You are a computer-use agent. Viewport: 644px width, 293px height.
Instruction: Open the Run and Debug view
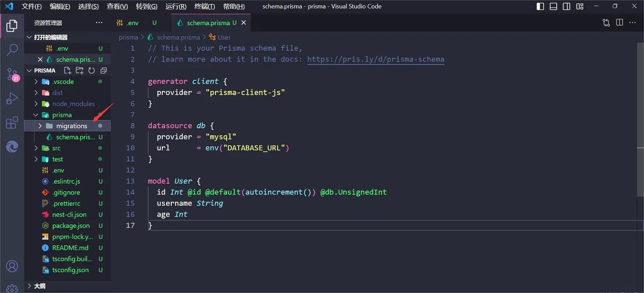pos(12,99)
